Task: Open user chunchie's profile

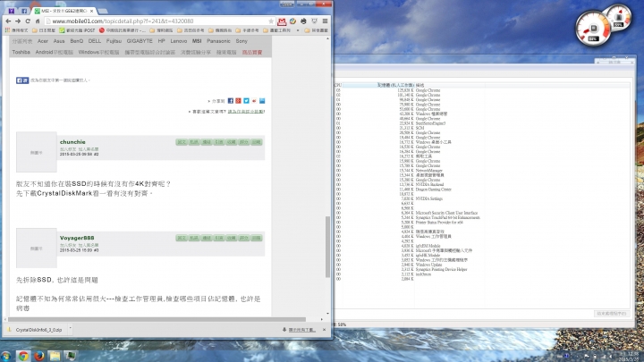Action: pos(72,141)
